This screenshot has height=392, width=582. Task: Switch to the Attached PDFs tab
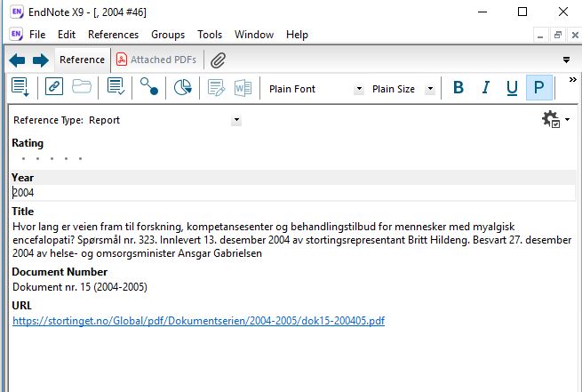(156, 60)
